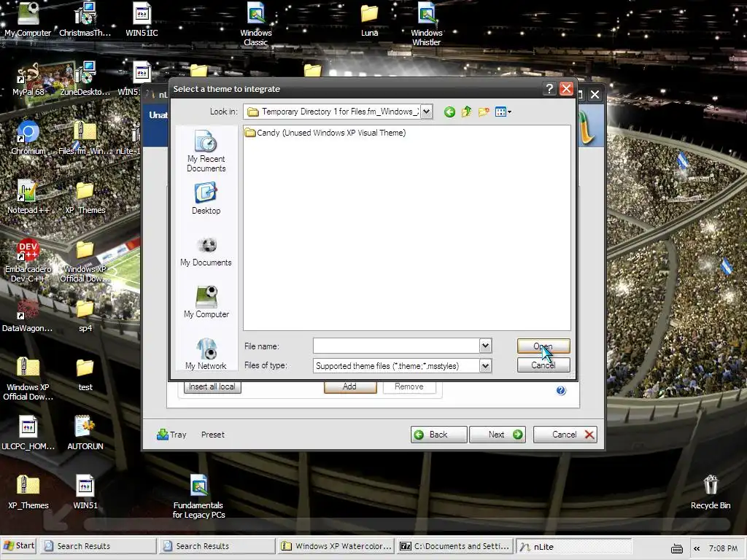Launch Chromium from the desktop
The height and width of the screenshot is (560, 747).
click(28, 138)
